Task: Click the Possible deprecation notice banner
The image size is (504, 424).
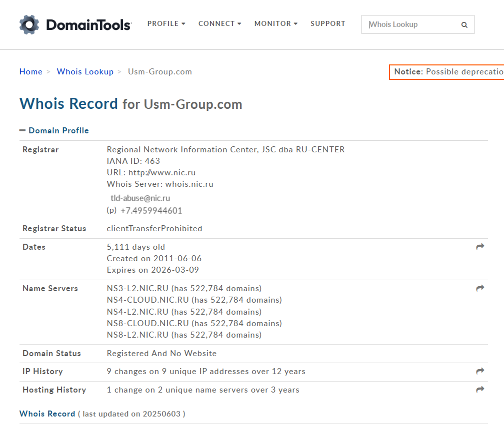Action: pyautogui.click(x=446, y=72)
